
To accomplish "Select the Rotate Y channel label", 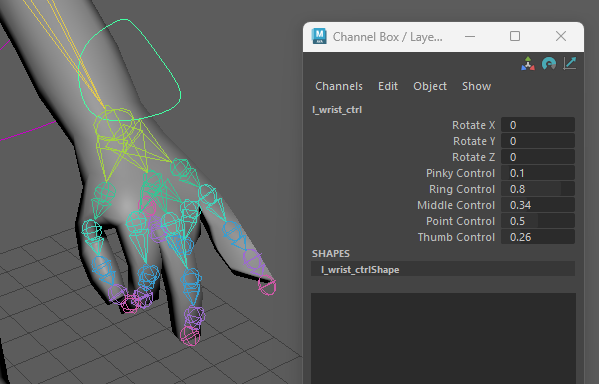I will click(x=474, y=141).
